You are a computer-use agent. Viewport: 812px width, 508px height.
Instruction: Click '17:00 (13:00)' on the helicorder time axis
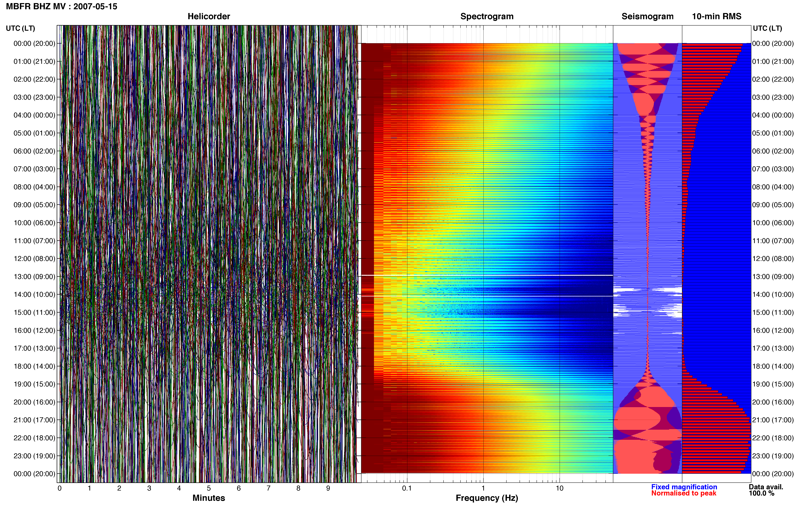tap(34, 348)
